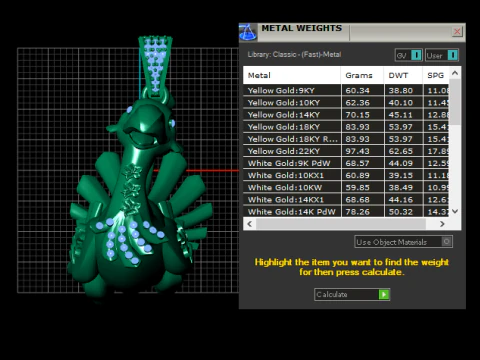Click the 60.89 grams cell
The width and height of the screenshot is (480, 360).
(x=363, y=175)
